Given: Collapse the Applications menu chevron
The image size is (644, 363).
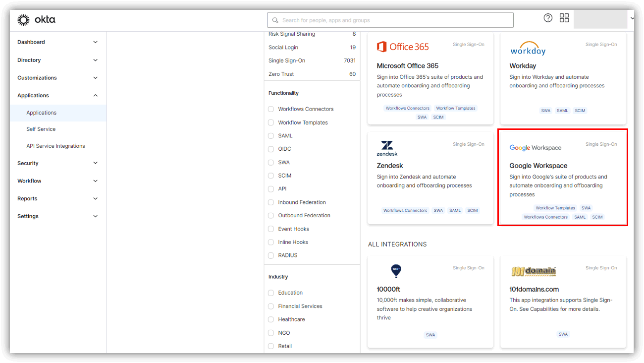Looking at the screenshot, I should [x=96, y=95].
